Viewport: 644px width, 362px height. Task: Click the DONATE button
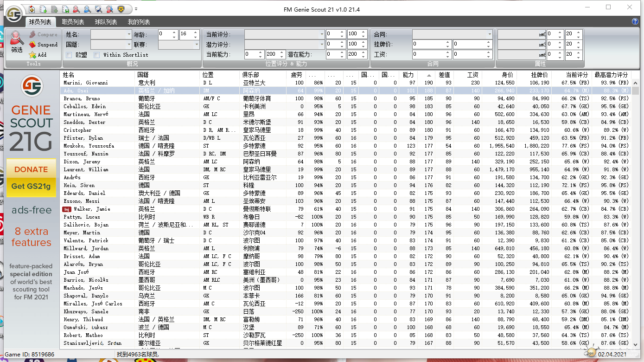click(x=31, y=169)
